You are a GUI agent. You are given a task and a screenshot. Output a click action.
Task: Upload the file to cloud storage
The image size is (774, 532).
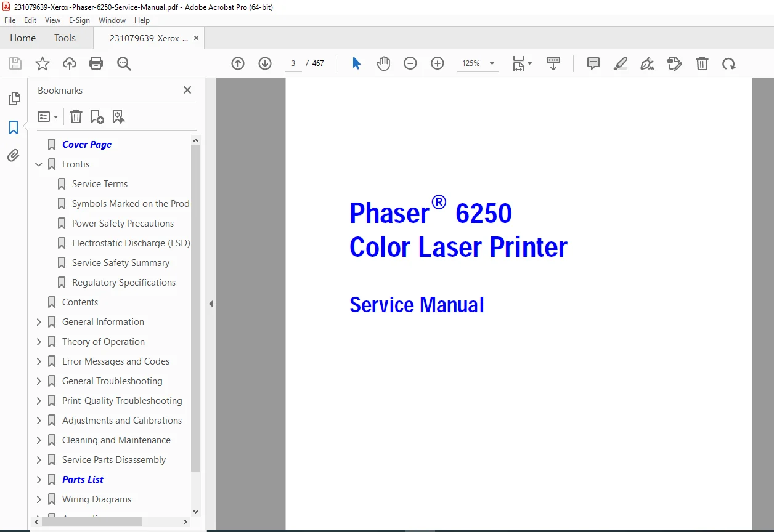coord(70,63)
